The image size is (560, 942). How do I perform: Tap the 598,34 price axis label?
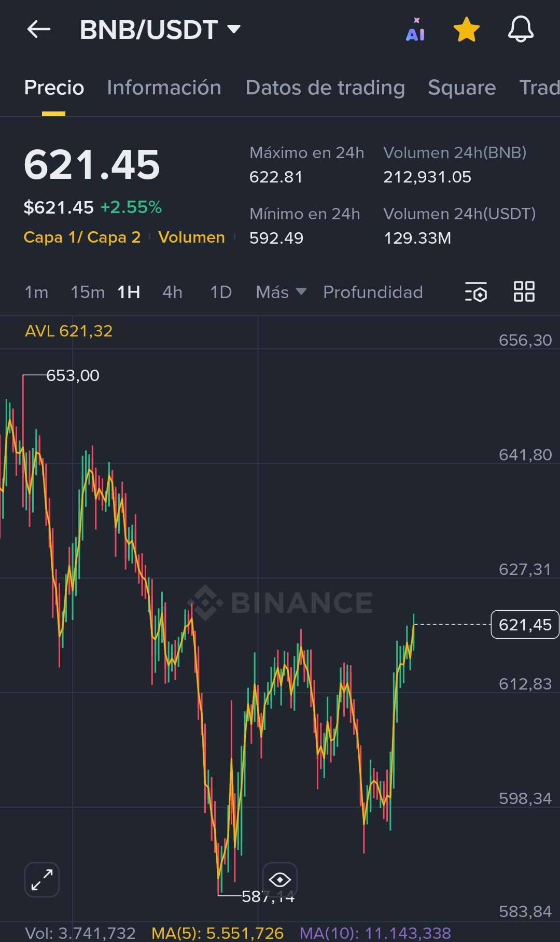[525, 798]
